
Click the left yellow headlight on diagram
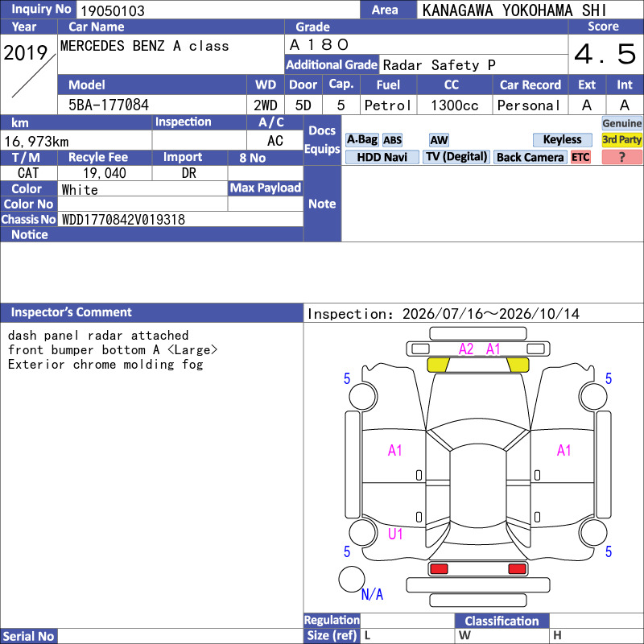438,365
